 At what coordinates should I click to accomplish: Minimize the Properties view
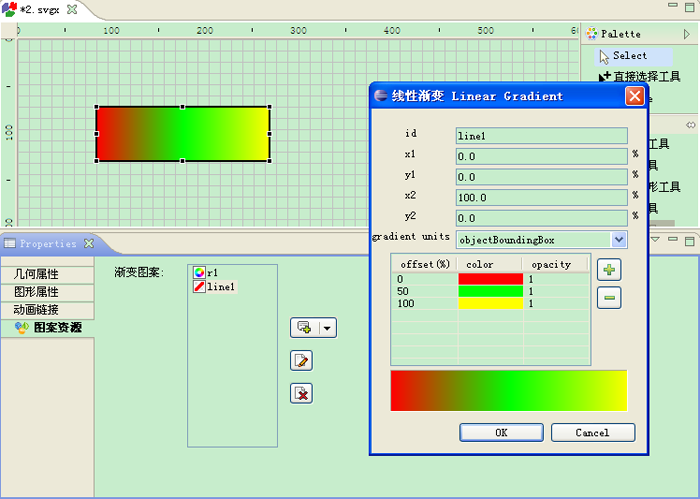coord(672,239)
